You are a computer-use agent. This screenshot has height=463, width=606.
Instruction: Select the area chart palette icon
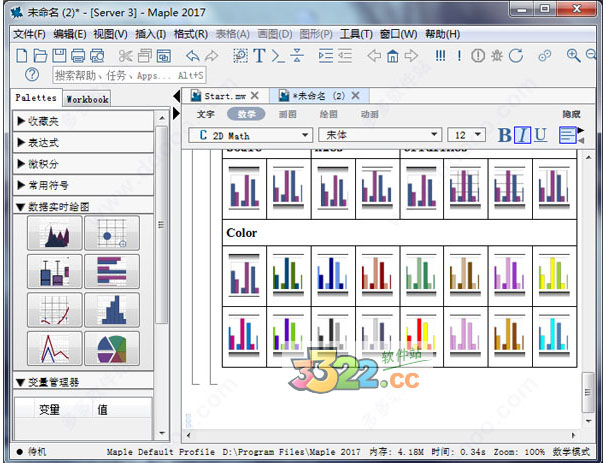pyautogui.click(x=55, y=233)
